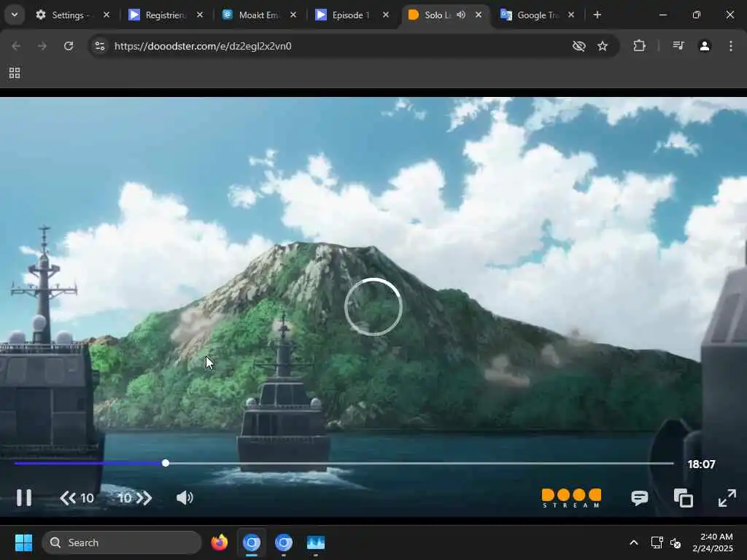Open the browser profile menu
The image size is (747, 560).
click(705, 46)
